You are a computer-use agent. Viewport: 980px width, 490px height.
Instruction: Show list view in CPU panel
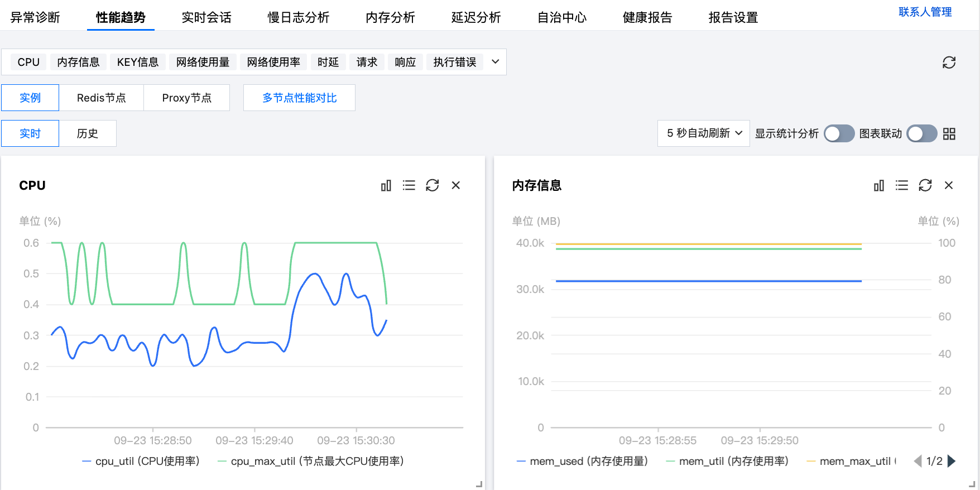409,185
